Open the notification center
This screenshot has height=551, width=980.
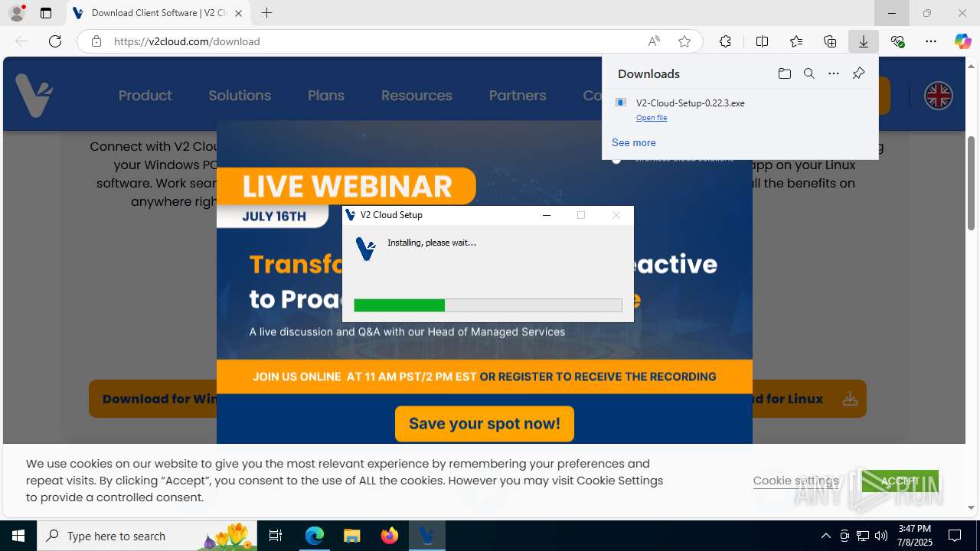tap(955, 536)
